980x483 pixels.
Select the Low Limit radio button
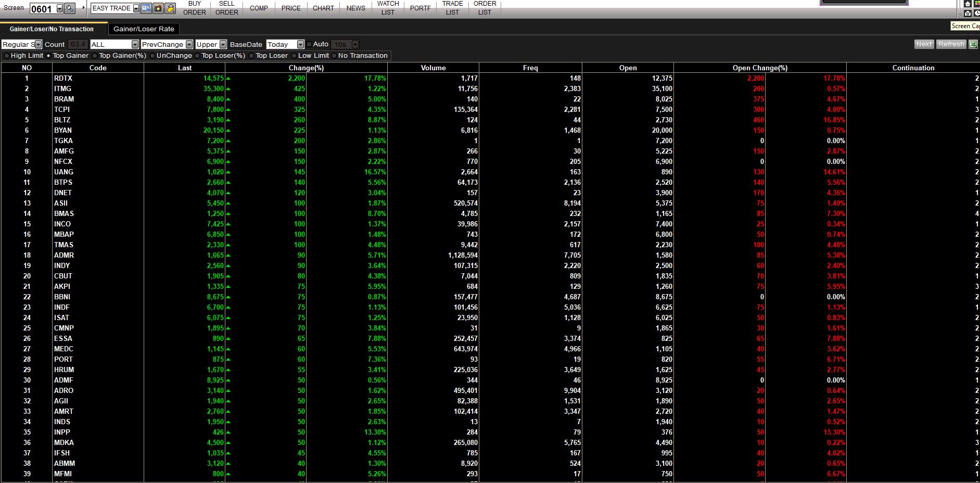294,56
